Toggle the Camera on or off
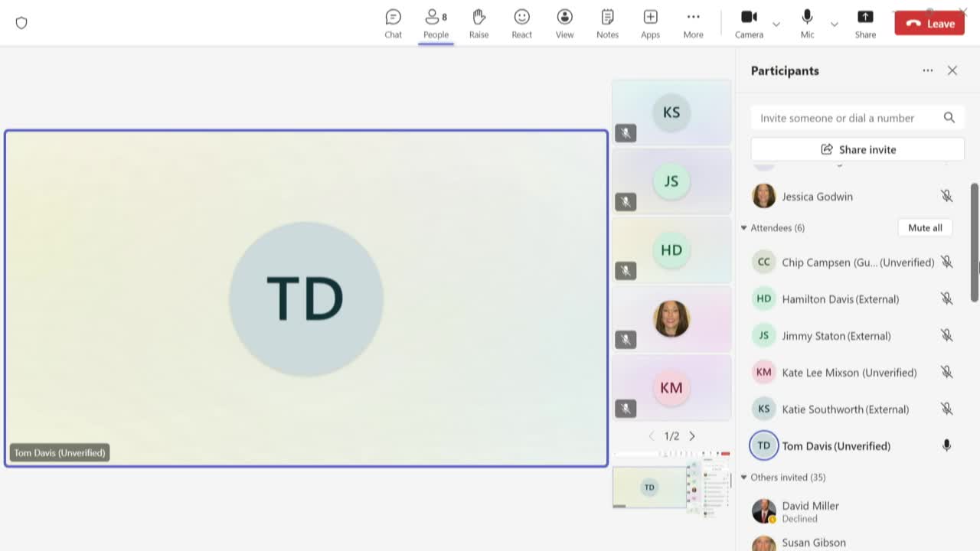 (749, 24)
